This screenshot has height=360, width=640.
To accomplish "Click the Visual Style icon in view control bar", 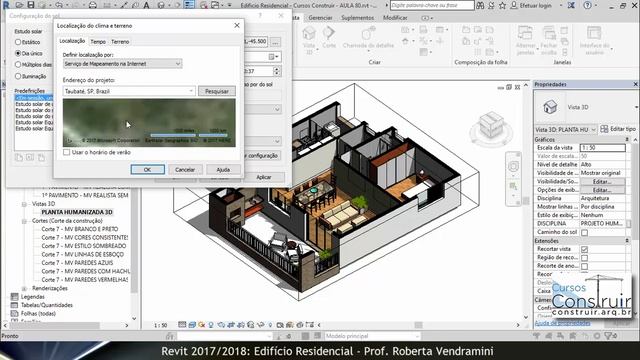I will click(192, 325).
